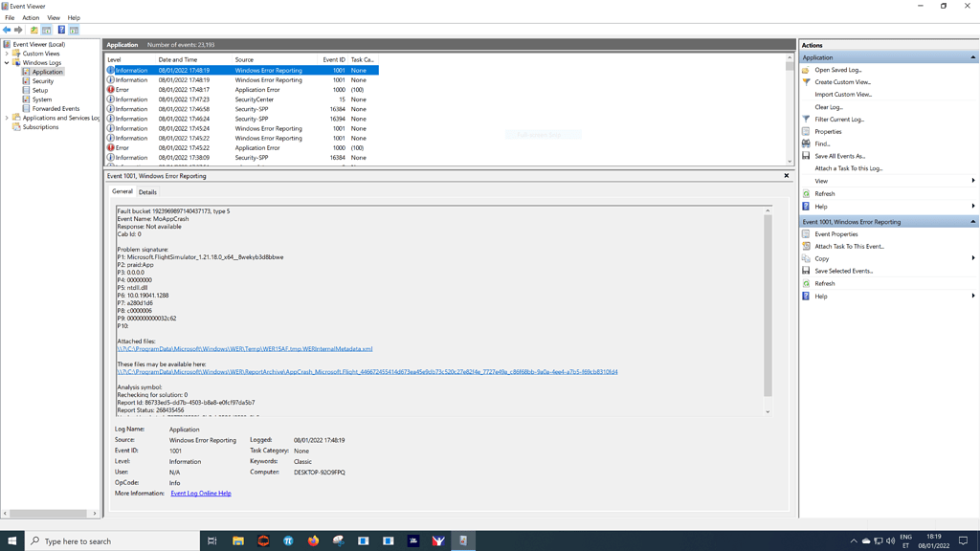Close the Event 1001 preview pane
Viewport: 980px width, 551px height.
click(x=787, y=176)
